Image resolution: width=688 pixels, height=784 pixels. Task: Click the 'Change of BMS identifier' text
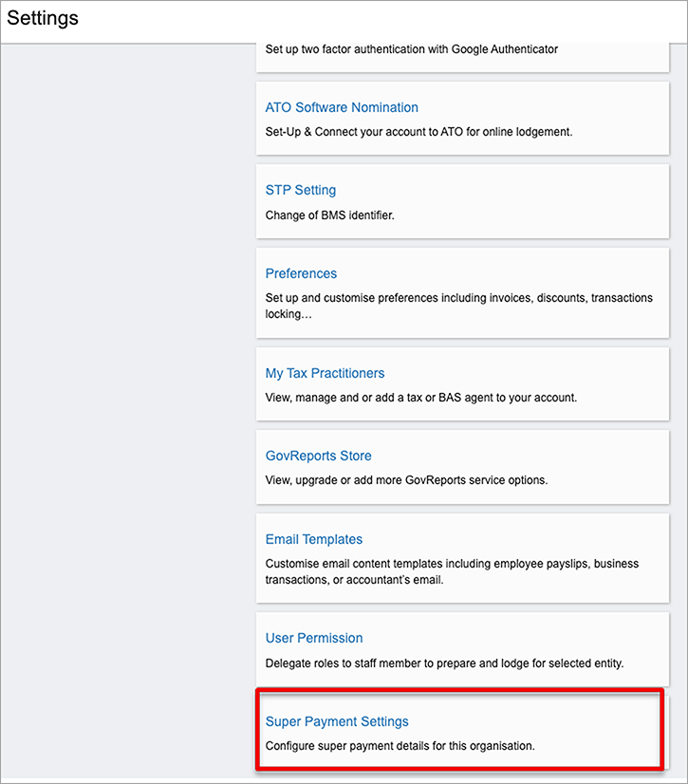point(329,215)
